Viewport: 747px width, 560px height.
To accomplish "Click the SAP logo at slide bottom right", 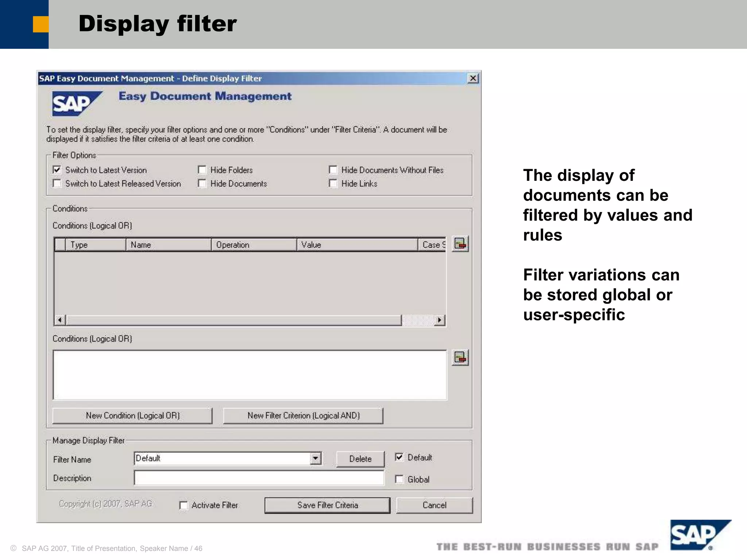I will 700,535.
